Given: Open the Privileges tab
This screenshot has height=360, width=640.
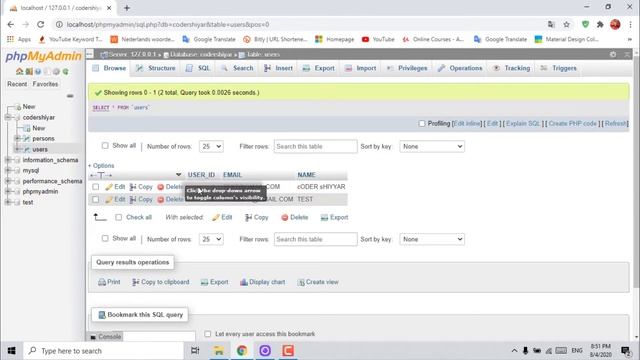Looking at the screenshot, I should [x=407, y=68].
